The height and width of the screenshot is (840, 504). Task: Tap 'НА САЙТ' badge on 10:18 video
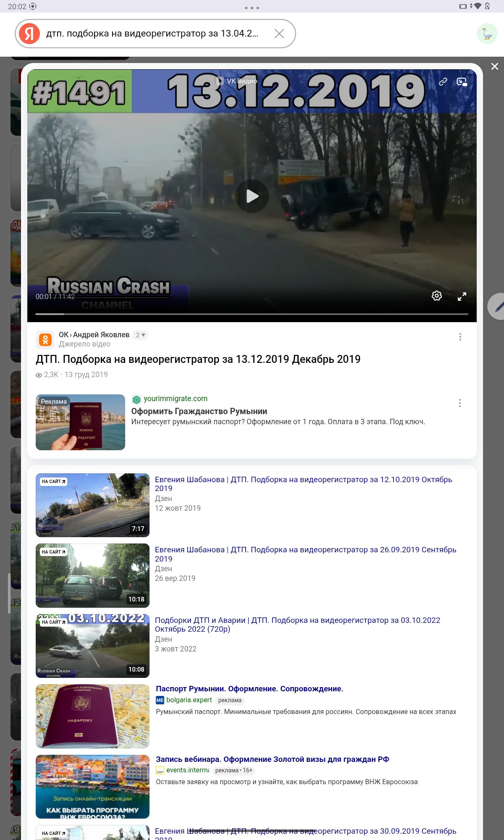tap(53, 552)
